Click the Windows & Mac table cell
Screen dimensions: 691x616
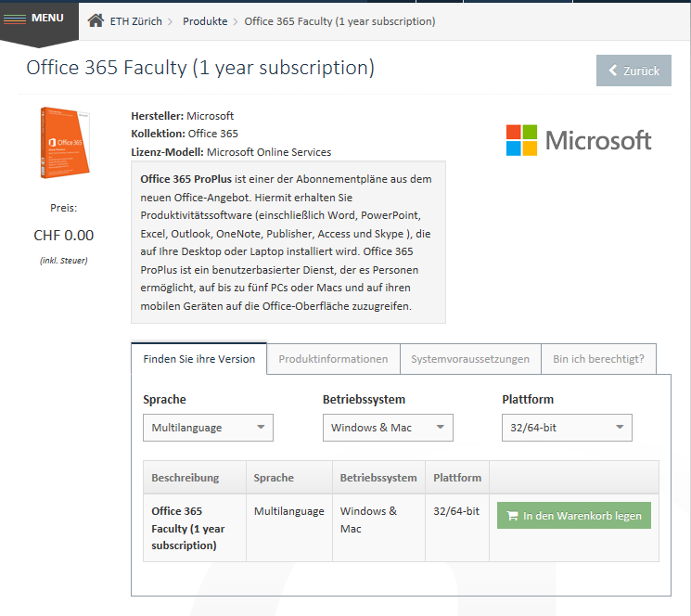coord(378,528)
